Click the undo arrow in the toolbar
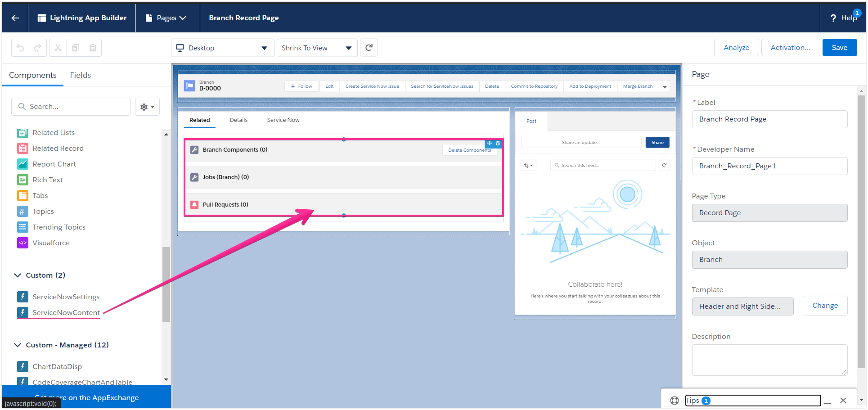Screen dimensions: 868x410 tap(20, 47)
